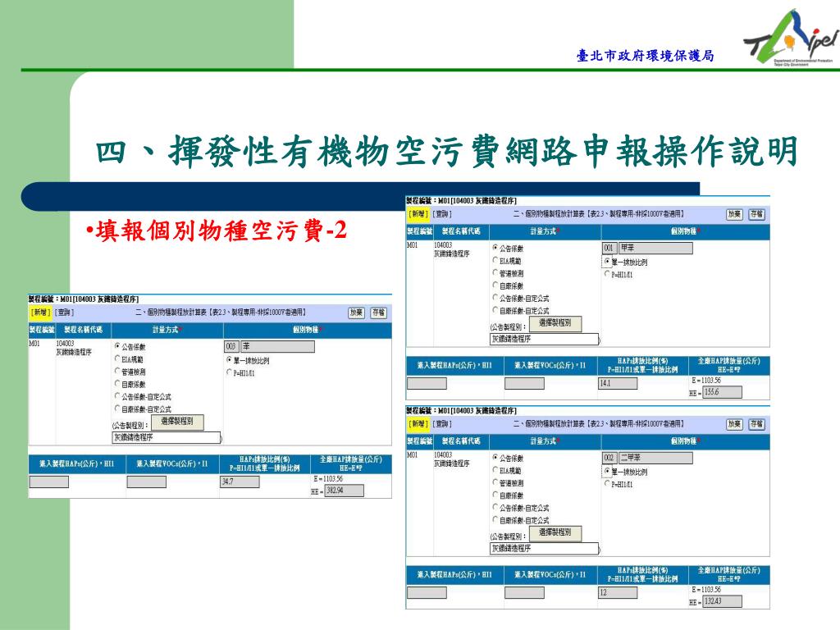Image resolution: width=840 pixels, height=630 pixels.
Task: Click species name field showing 甲苯
Action: click(655, 248)
